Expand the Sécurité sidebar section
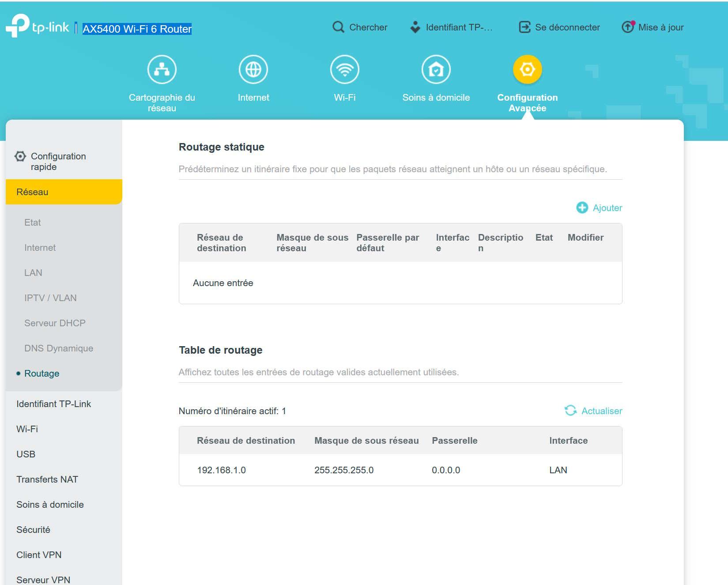Image resolution: width=728 pixels, height=585 pixels. click(x=33, y=530)
